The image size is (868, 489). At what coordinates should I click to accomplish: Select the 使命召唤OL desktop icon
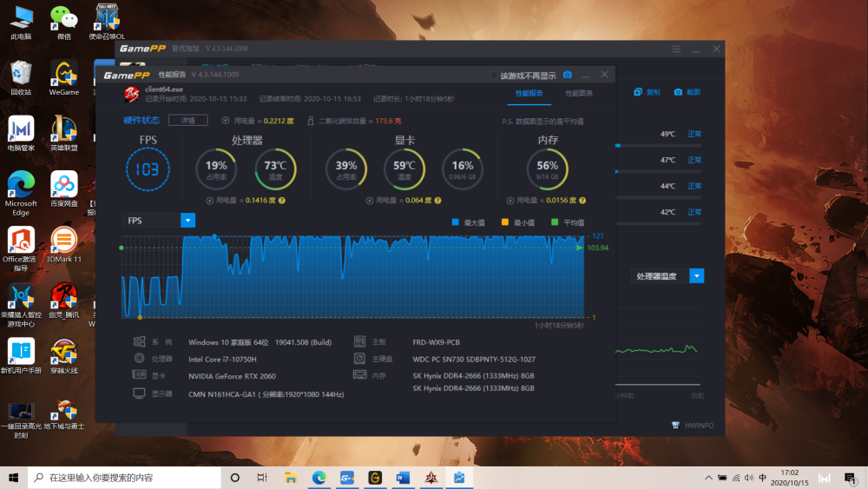tap(107, 23)
